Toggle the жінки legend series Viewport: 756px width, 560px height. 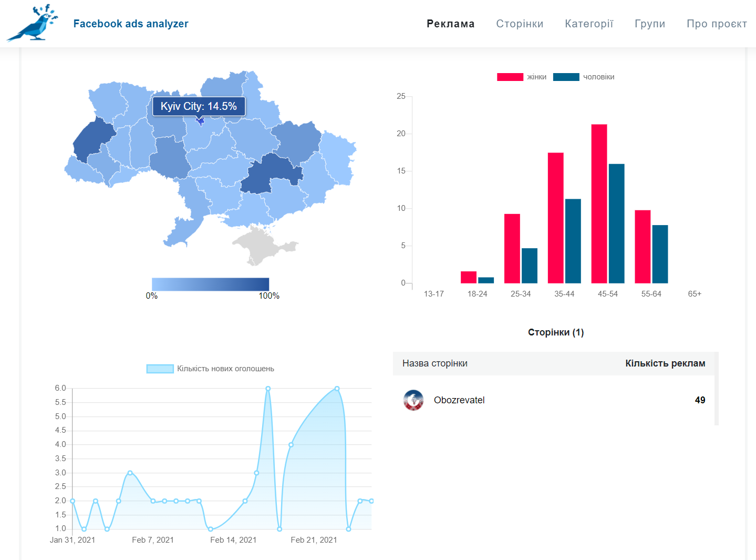coord(522,77)
